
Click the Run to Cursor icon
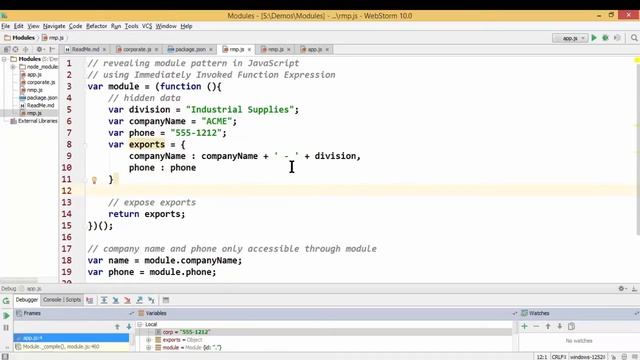click(x=151, y=300)
